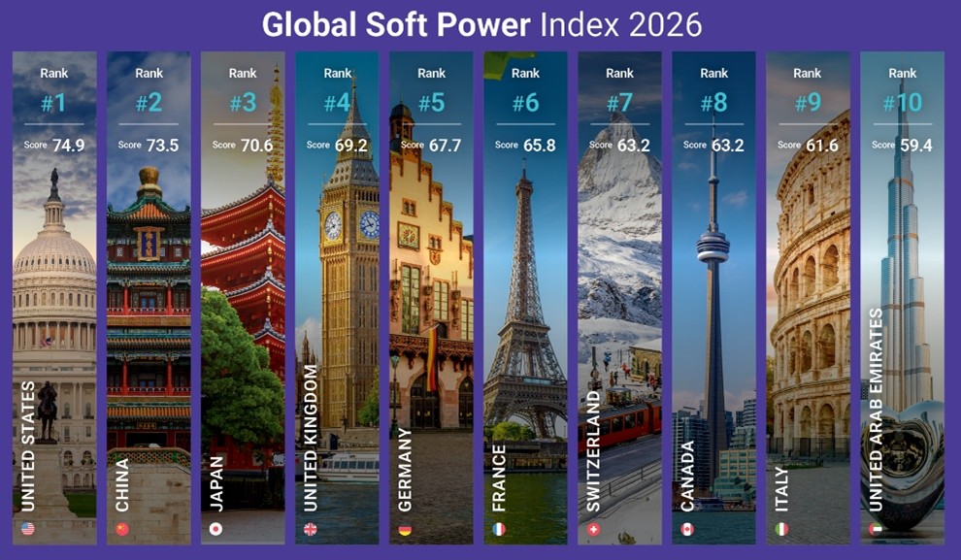Select the Eiffel Tower image

[x=525, y=311]
